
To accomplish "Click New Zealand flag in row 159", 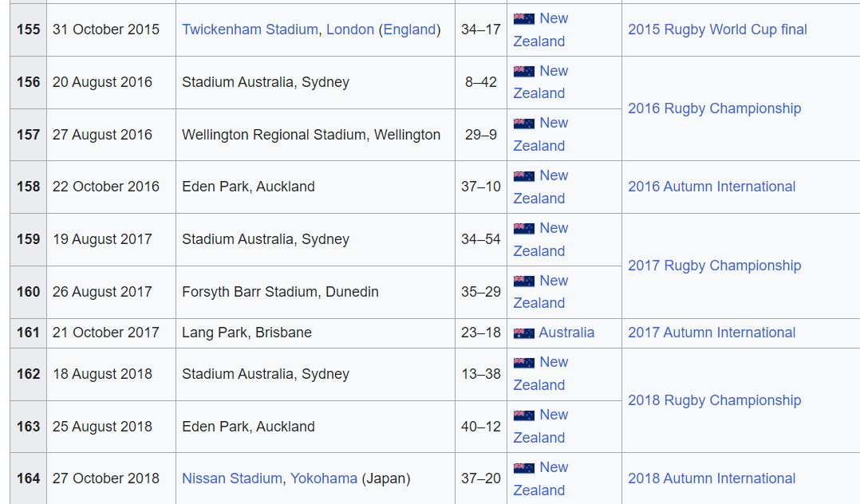I will point(523,229).
